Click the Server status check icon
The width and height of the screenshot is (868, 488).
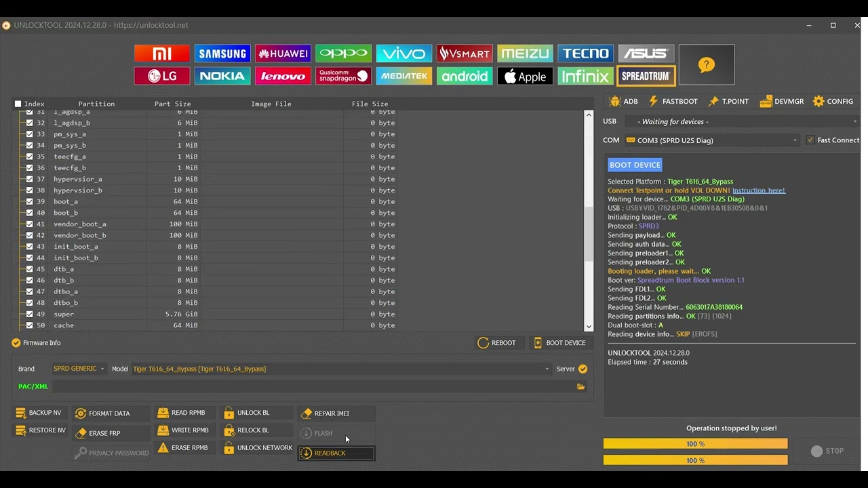583,369
